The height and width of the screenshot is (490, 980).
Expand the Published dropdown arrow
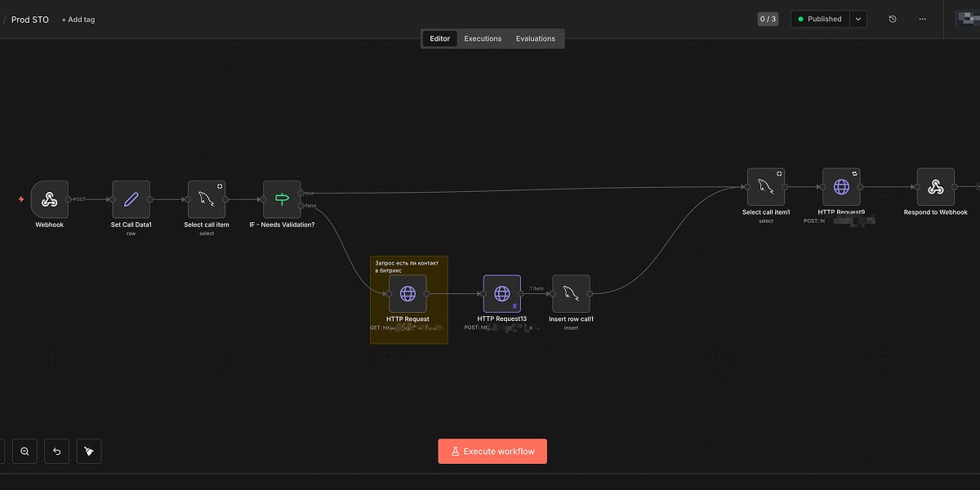coord(857,19)
